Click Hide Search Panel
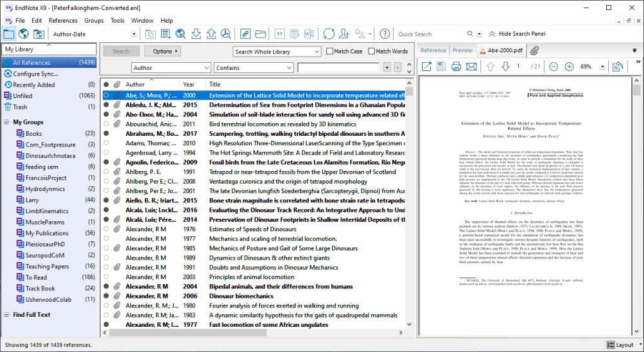The width and height of the screenshot is (644, 352). point(516,34)
